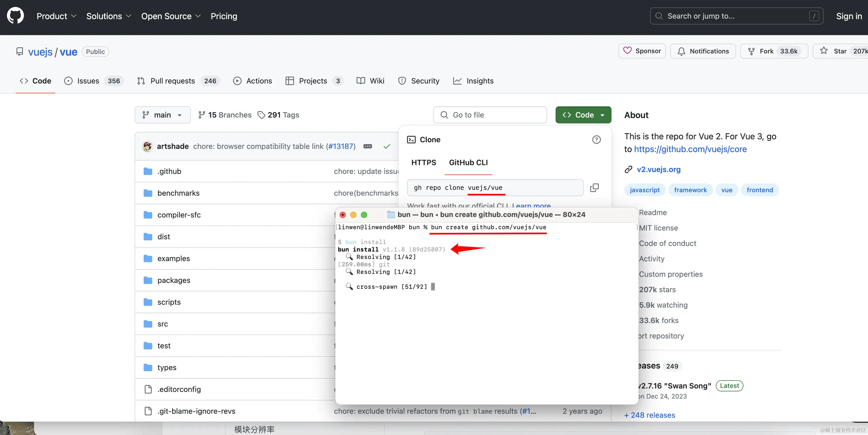Click the framework topic tag

(x=690, y=190)
